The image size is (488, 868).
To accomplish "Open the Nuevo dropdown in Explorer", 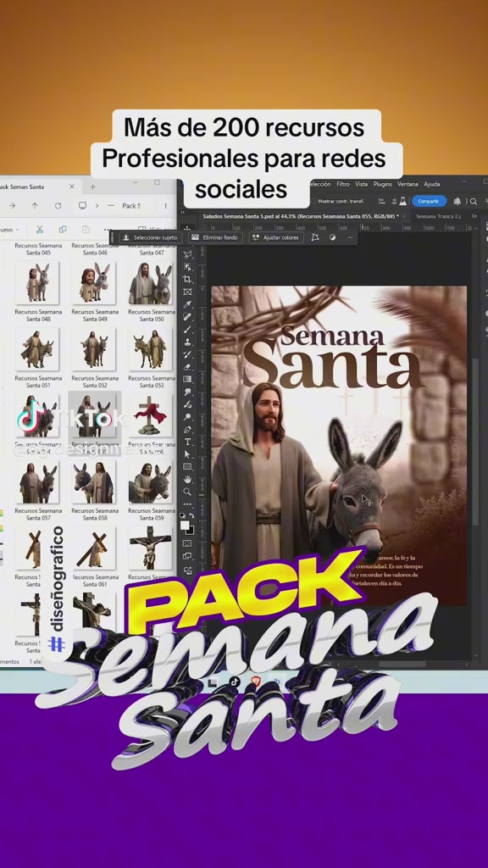I will [x=10, y=229].
